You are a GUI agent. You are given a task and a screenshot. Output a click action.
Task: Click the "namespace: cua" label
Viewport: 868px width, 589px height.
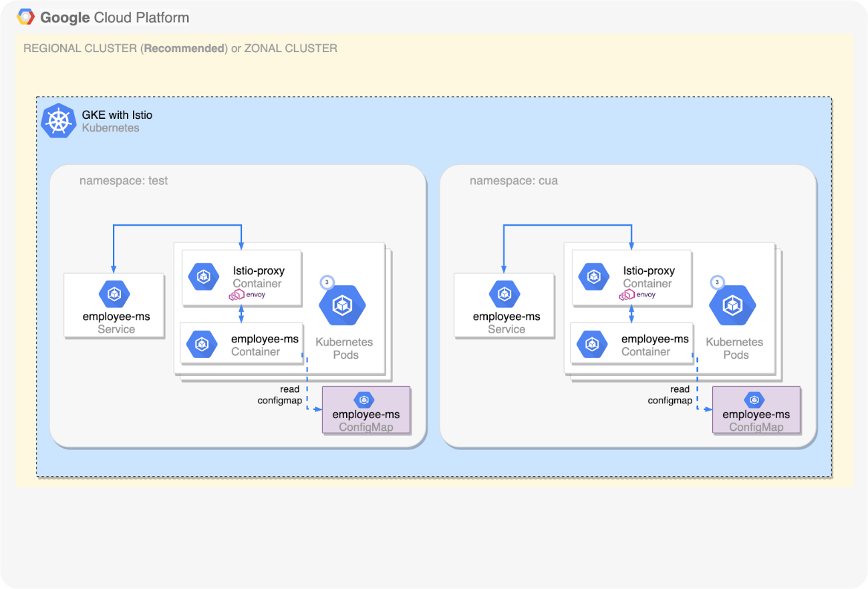point(513,181)
